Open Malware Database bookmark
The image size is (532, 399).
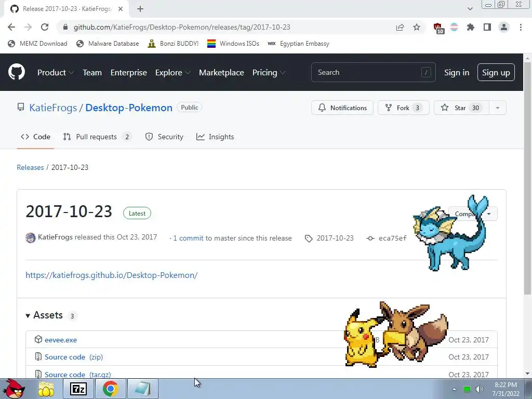pos(108,44)
